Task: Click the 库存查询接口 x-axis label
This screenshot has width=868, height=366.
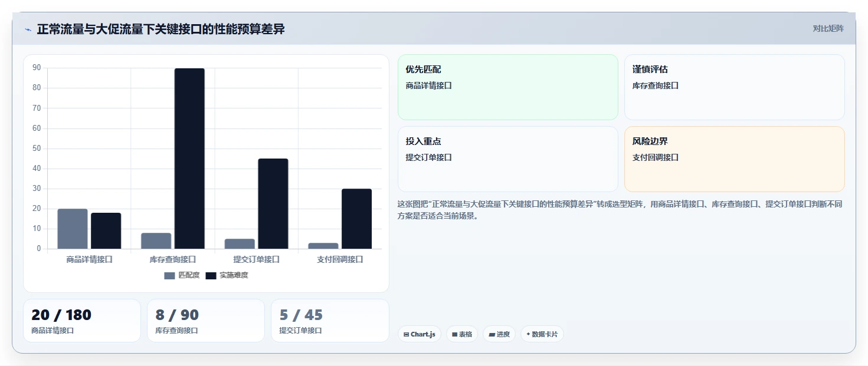Action: click(x=173, y=259)
